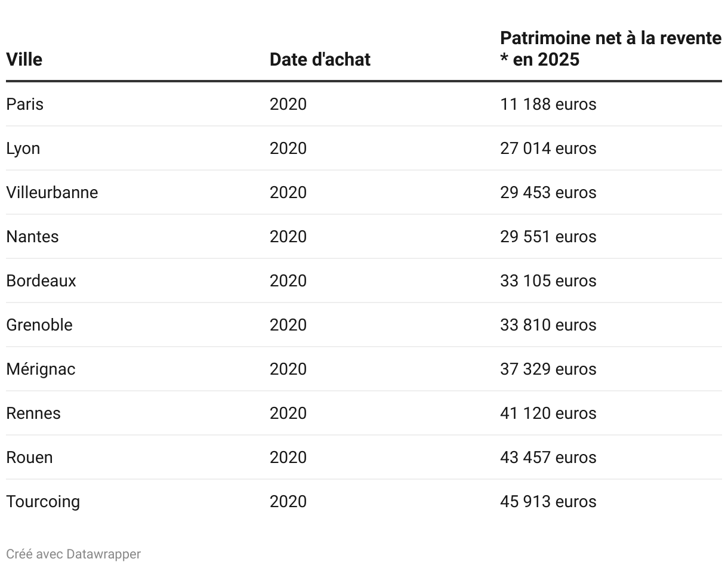
Task: Click the 33 105 euros value
Action: point(548,280)
